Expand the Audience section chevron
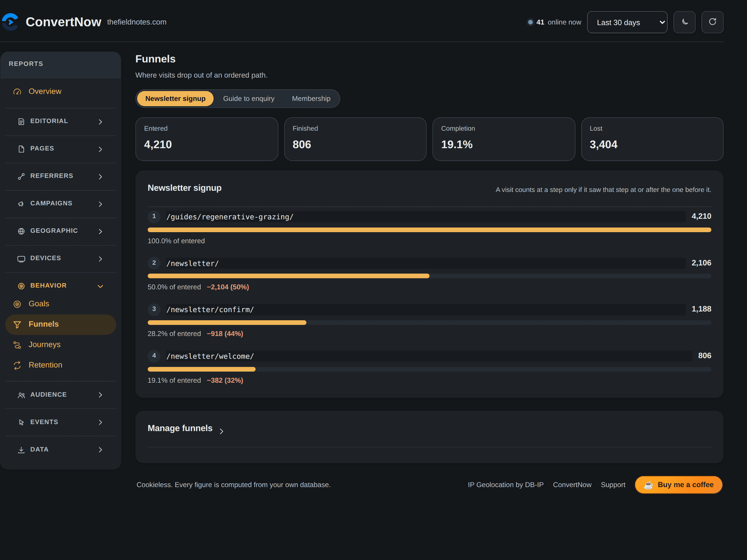747x560 pixels. coord(100,395)
